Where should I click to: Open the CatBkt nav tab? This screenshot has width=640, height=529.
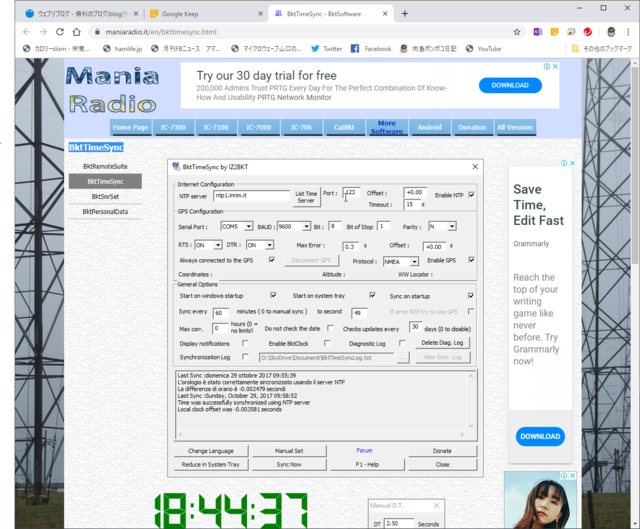pyautogui.click(x=344, y=127)
